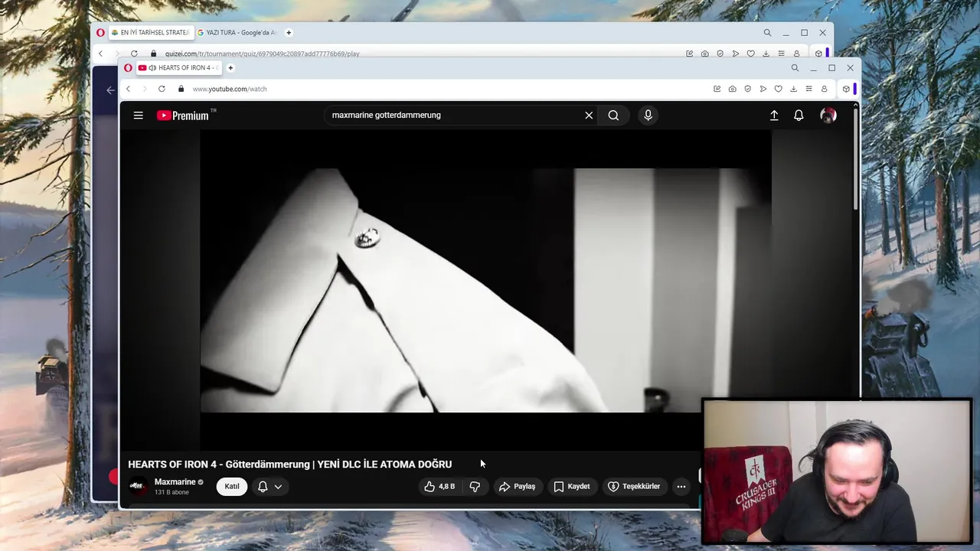Send thanks with Teşekkürler button
Viewport: 980px width, 551px height.
coord(634,487)
